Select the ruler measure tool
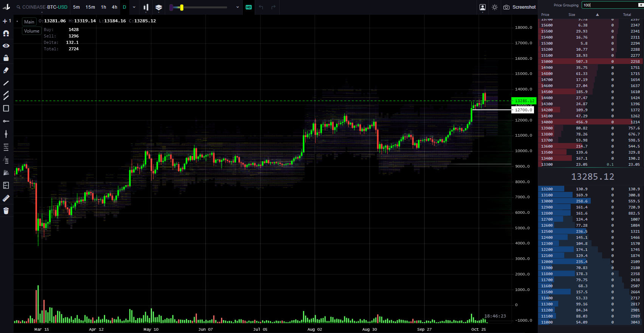 [x=6, y=198]
